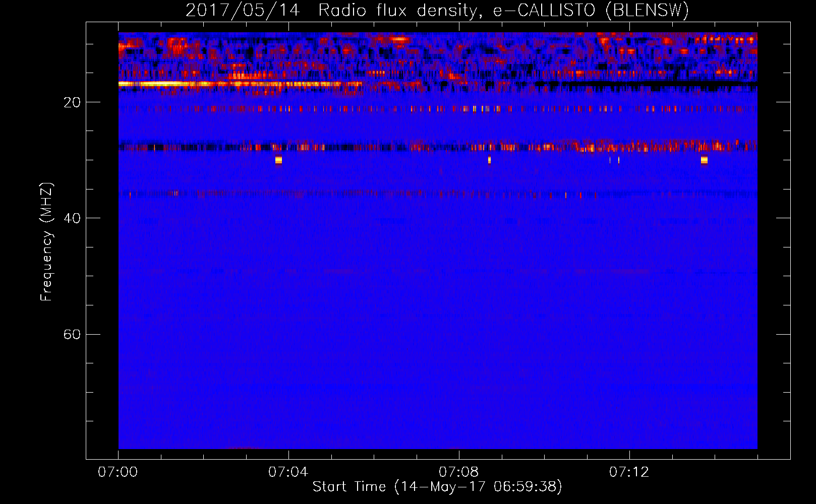The image size is (816, 504).
Task: Click the "Start Time (14-May-17 06:59:38)" label
Action: click(437, 487)
